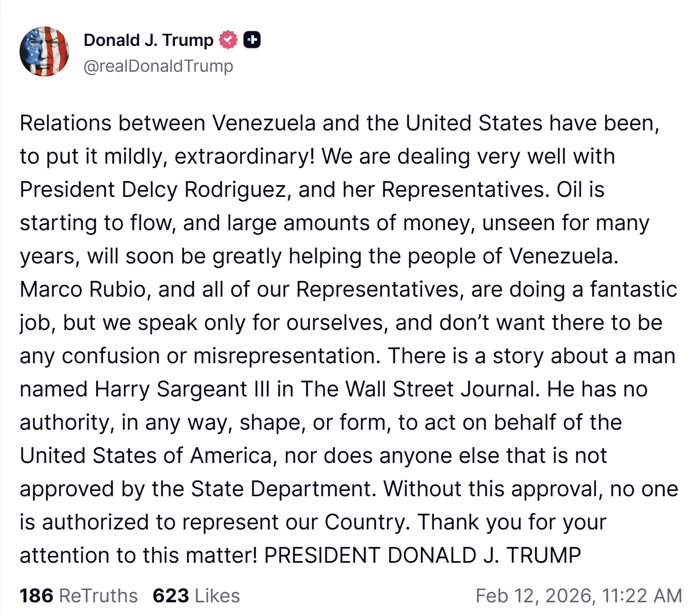Open the Donald J. Trump display name

tap(148, 40)
